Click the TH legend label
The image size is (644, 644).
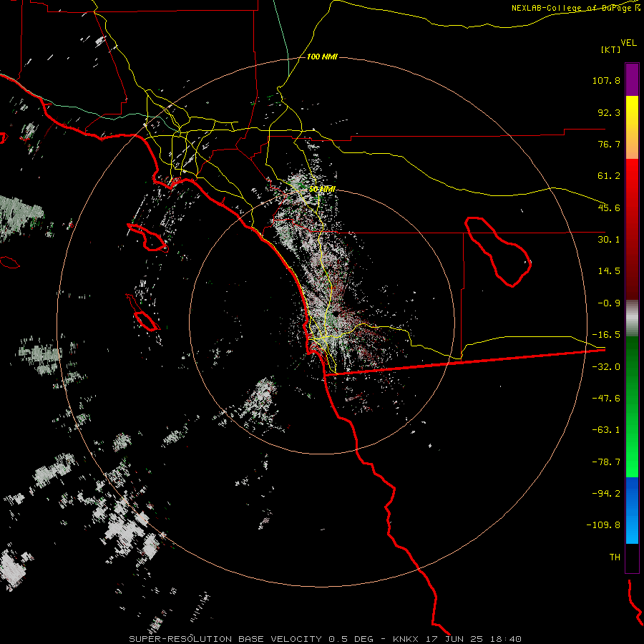pyautogui.click(x=615, y=557)
